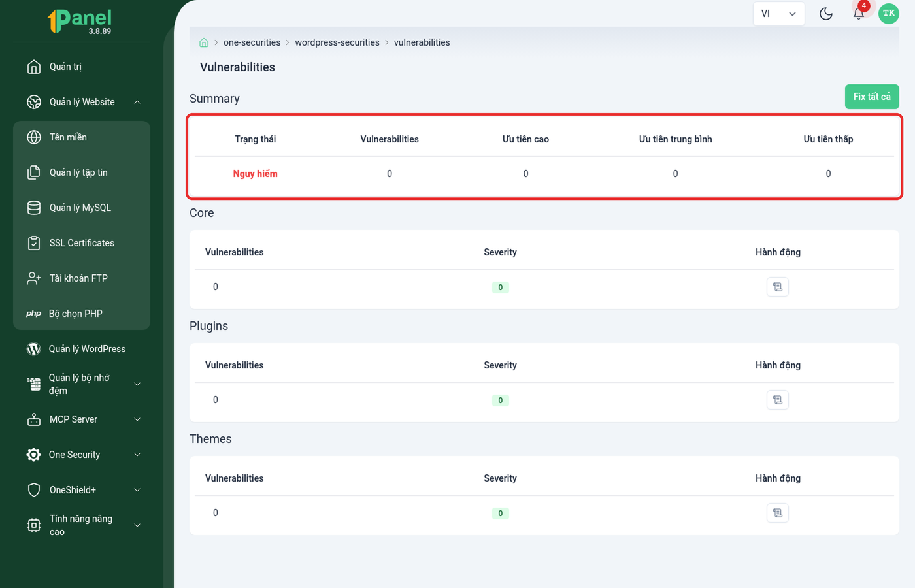Screen dimensions: 915x588
Task: Navigate to one-securities breadcrumb
Action: pyautogui.click(x=252, y=42)
